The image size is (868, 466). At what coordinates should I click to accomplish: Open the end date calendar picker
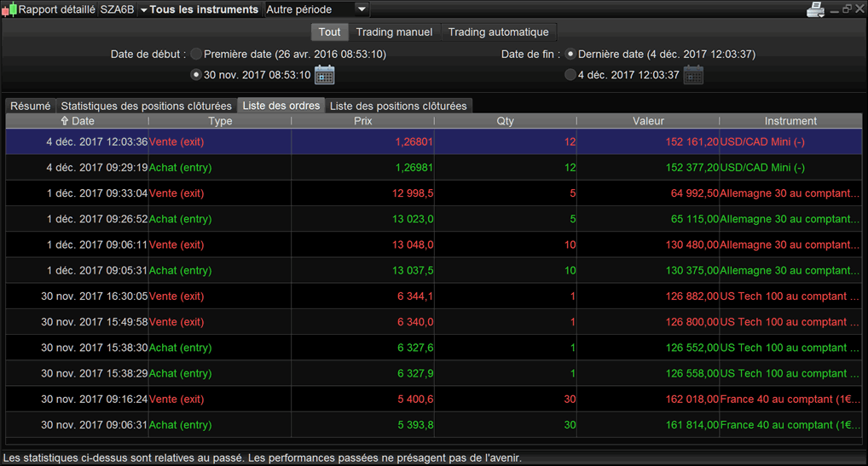[x=693, y=75]
